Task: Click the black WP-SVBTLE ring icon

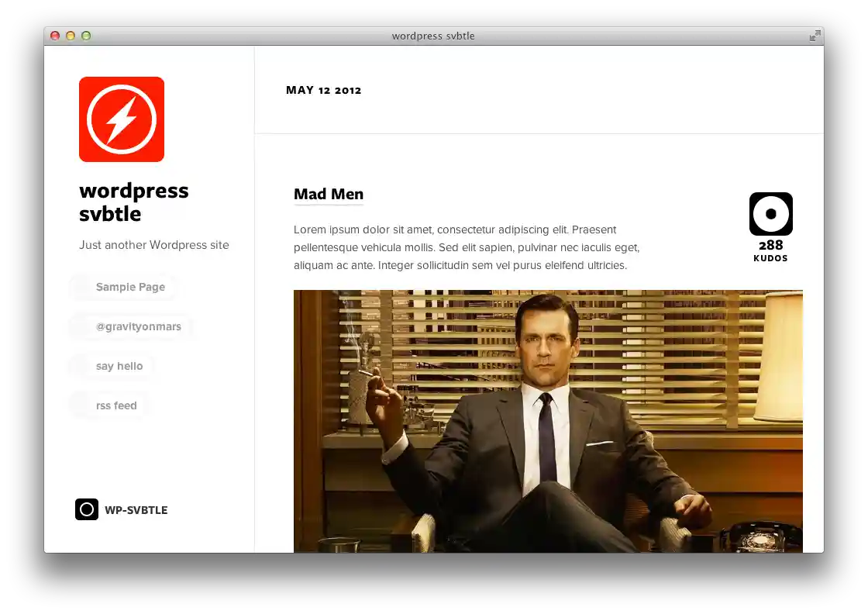Action: pyautogui.click(x=86, y=509)
